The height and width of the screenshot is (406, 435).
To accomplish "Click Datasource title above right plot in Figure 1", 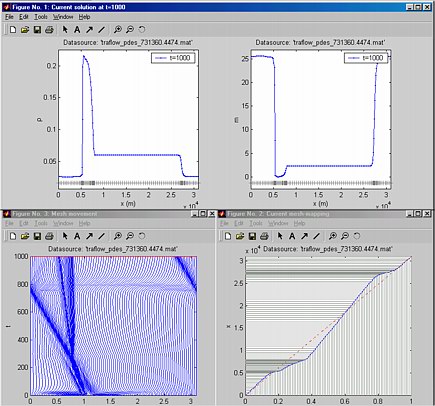I will [x=320, y=43].
